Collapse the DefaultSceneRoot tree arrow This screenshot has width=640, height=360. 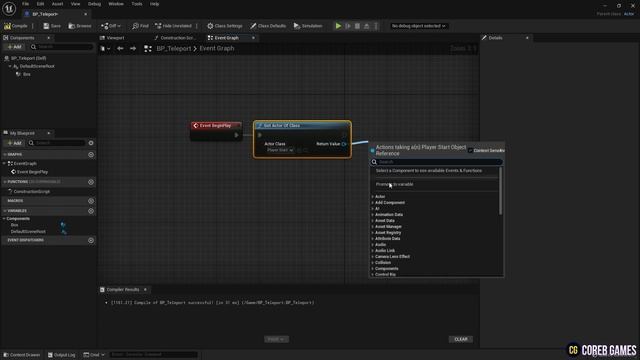[x=10, y=66]
